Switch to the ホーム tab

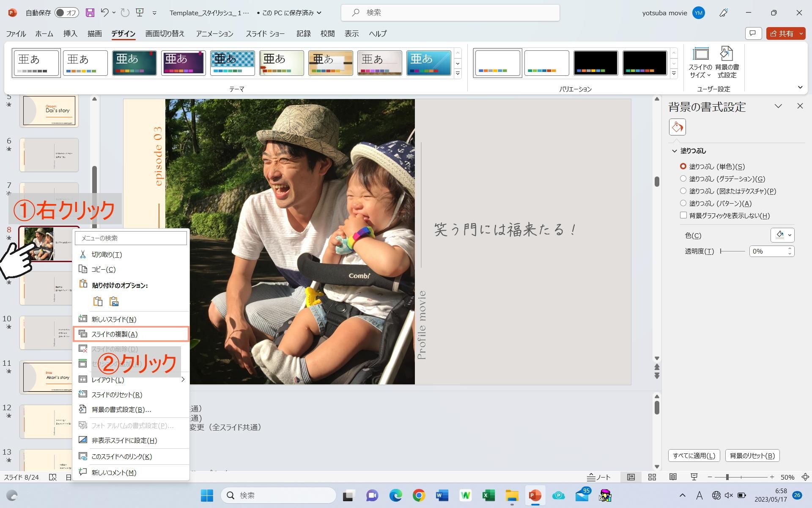click(44, 33)
